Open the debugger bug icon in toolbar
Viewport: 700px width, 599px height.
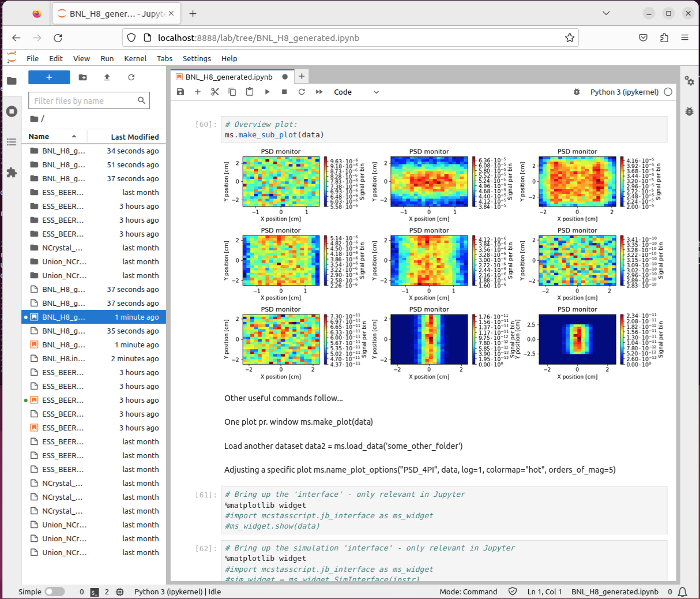577,92
